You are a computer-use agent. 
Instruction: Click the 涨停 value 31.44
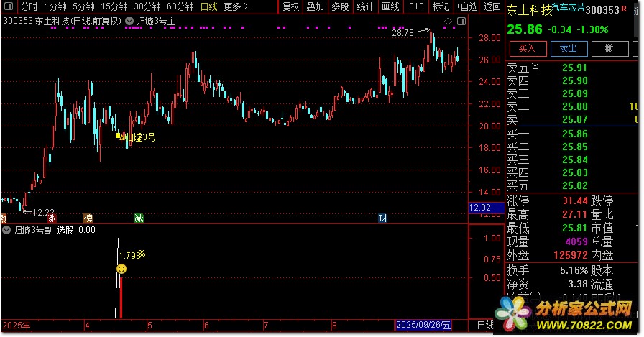click(574, 200)
